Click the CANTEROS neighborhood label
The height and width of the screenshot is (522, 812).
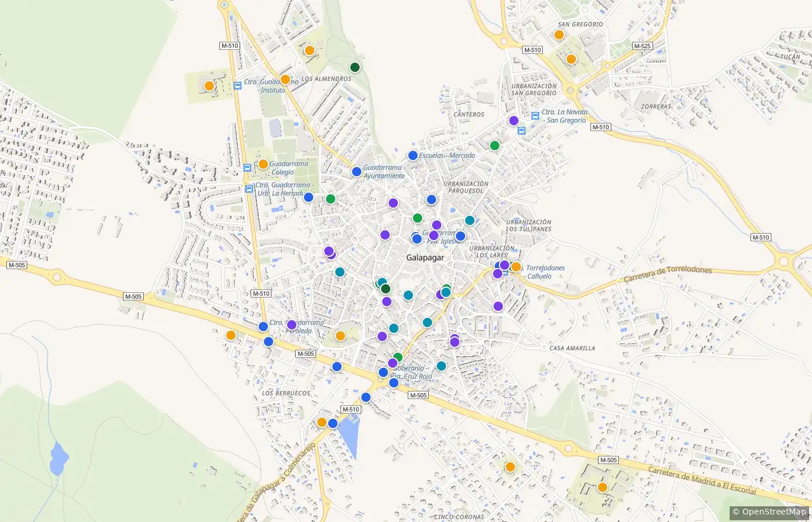469,115
